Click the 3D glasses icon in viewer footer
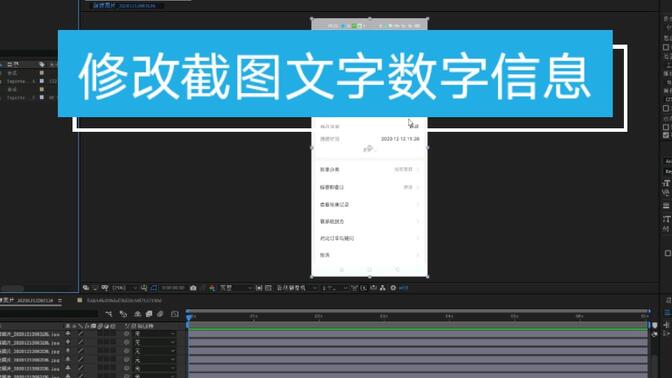672x378 pixels. [105, 288]
